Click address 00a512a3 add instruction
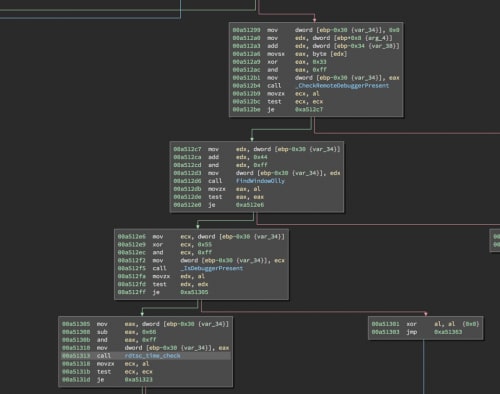This screenshot has height=394, width=500. tap(247, 46)
